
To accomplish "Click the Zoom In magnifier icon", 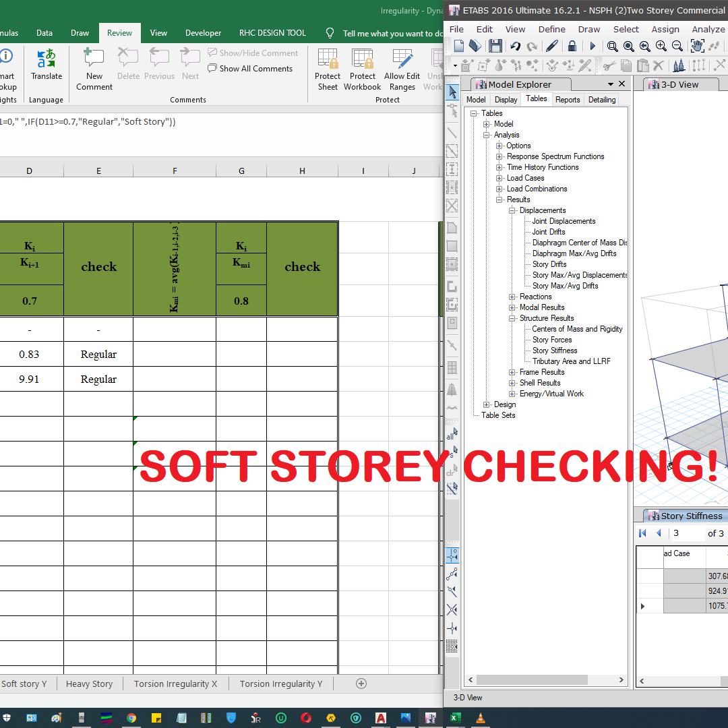I will (x=661, y=46).
